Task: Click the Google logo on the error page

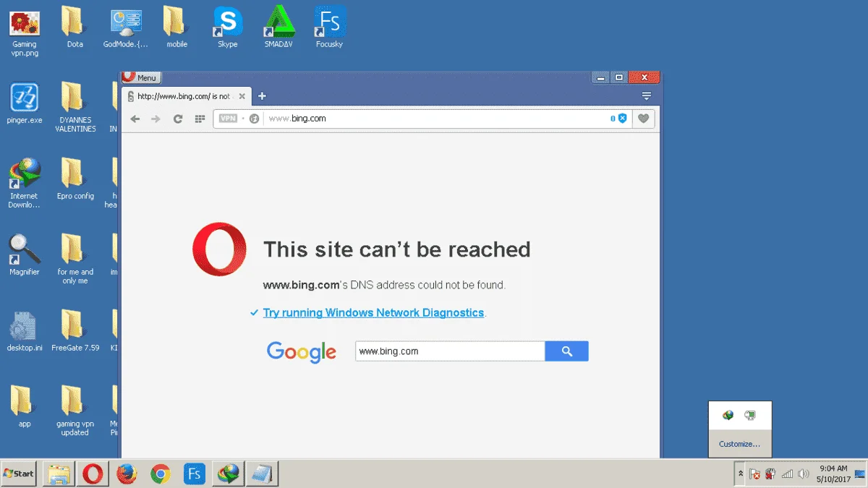Action: click(x=302, y=352)
